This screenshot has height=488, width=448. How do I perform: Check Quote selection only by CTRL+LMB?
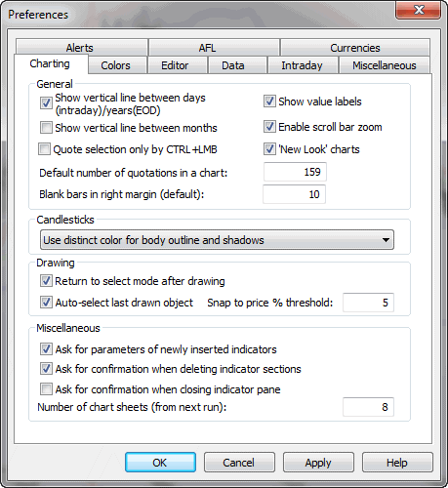[x=44, y=149]
